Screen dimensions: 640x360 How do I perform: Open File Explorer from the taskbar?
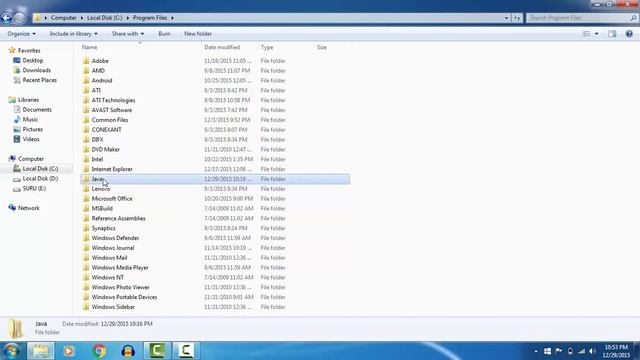point(40,351)
